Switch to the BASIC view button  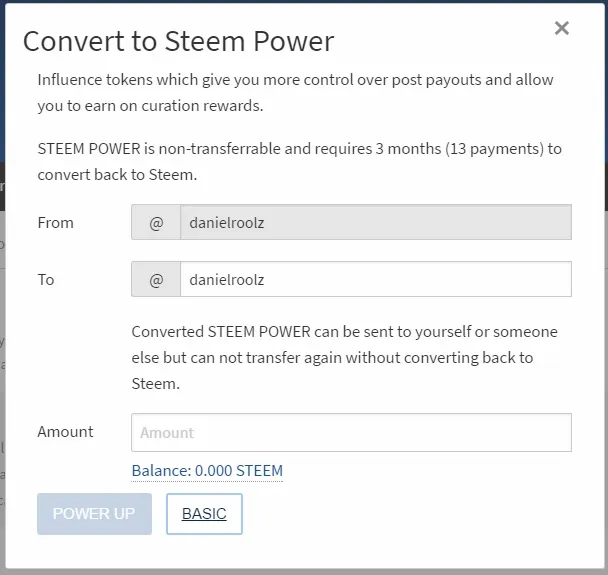click(x=204, y=514)
